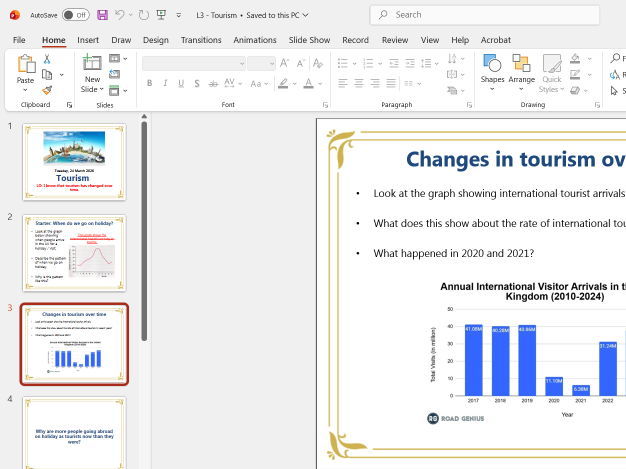The width and height of the screenshot is (626, 469).
Task: Click the Format Painter brush icon
Action: (46, 89)
